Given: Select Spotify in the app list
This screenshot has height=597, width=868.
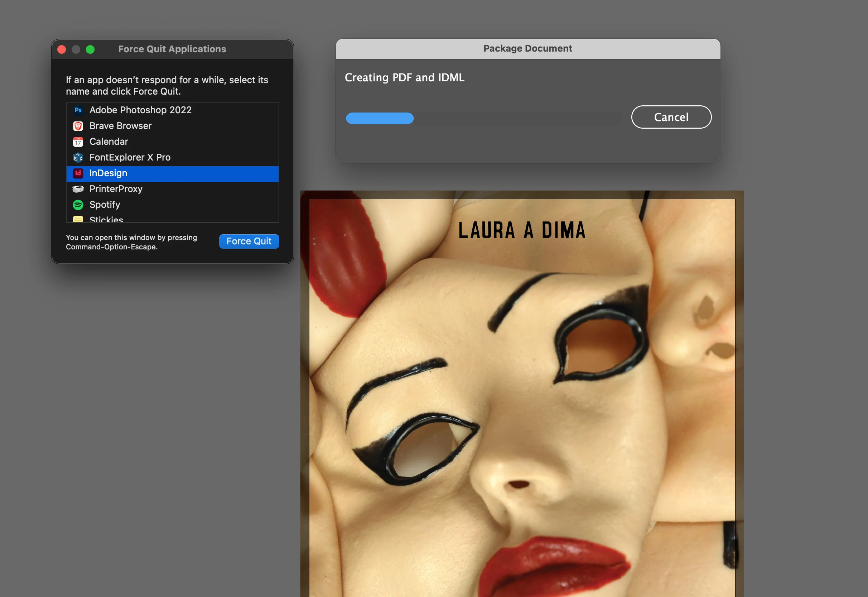Looking at the screenshot, I should click(x=105, y=205).
